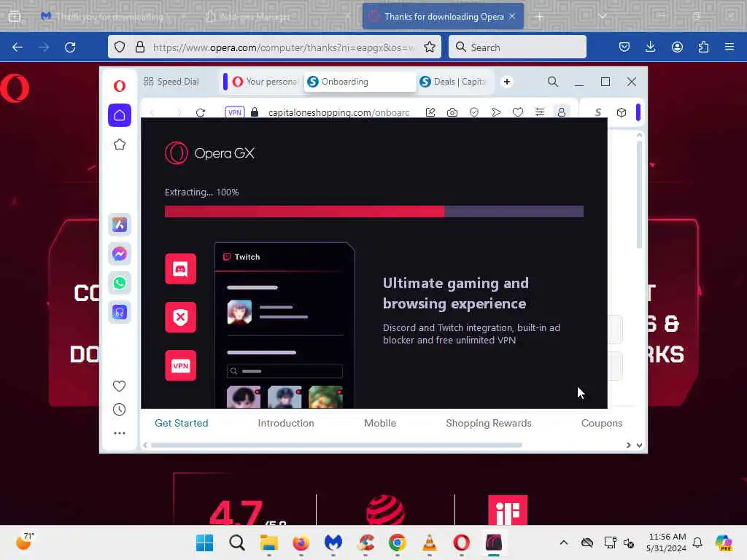Go back in the Firefox window

[18, 47]
